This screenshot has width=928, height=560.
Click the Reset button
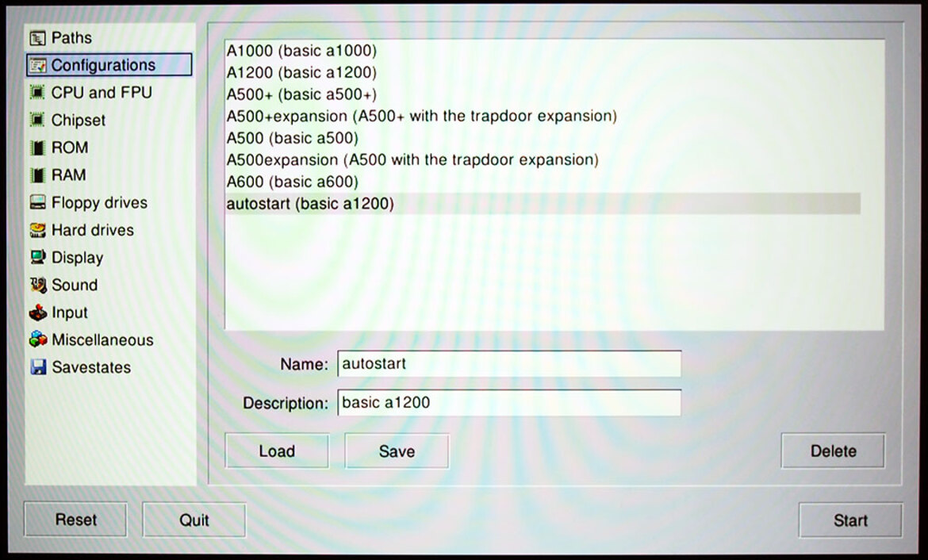(x=76, y=520)
